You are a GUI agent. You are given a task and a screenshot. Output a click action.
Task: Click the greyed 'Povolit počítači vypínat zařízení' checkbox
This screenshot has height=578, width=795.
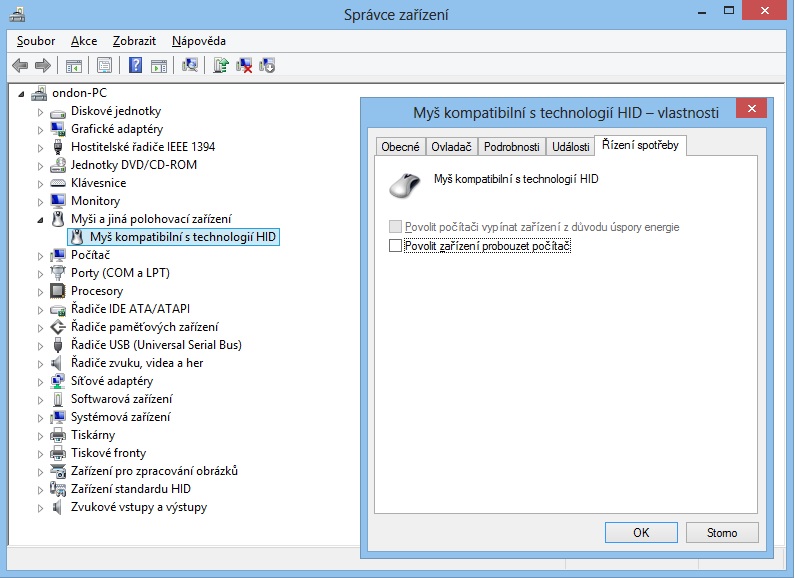tap(395, 227)
